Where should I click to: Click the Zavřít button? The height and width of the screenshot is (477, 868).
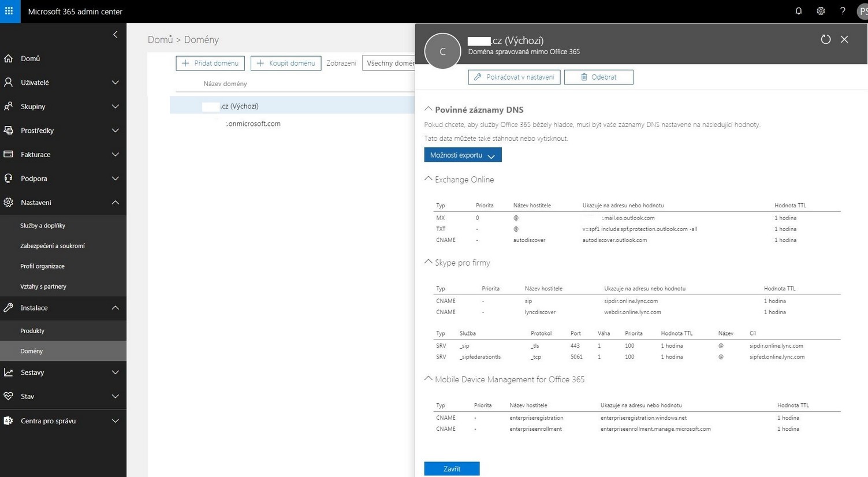pyautogui.click(x=452, y=468)
